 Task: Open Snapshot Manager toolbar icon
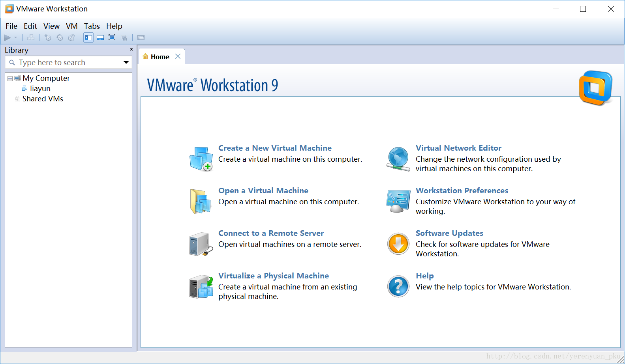[x=71, y=37]
